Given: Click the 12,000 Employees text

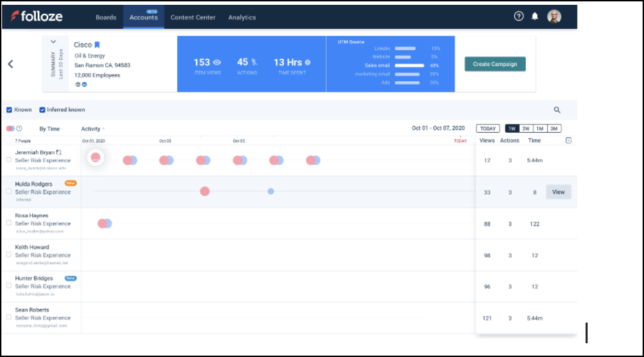Looking at the screenshot, I should (x=98, y=75).
